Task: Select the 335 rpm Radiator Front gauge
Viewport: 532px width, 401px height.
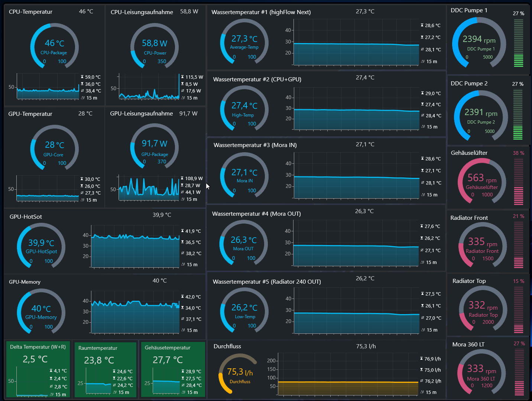Action: pyautogui.click(x=482, y=245)
